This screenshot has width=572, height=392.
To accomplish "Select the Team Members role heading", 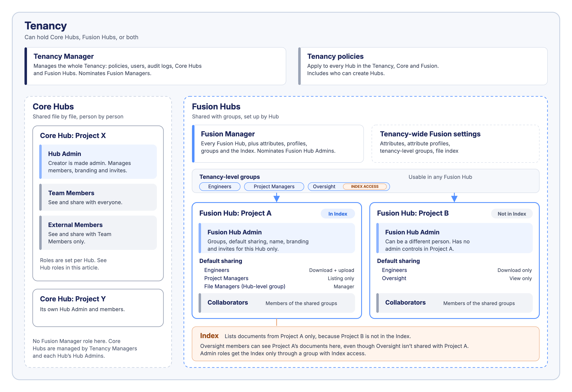I will tap(71, 193).
